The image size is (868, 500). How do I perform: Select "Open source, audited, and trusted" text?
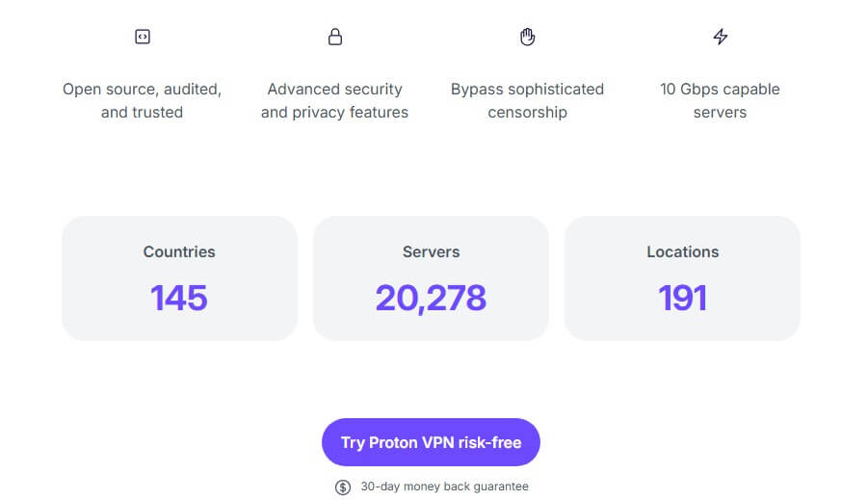(143, 100)
